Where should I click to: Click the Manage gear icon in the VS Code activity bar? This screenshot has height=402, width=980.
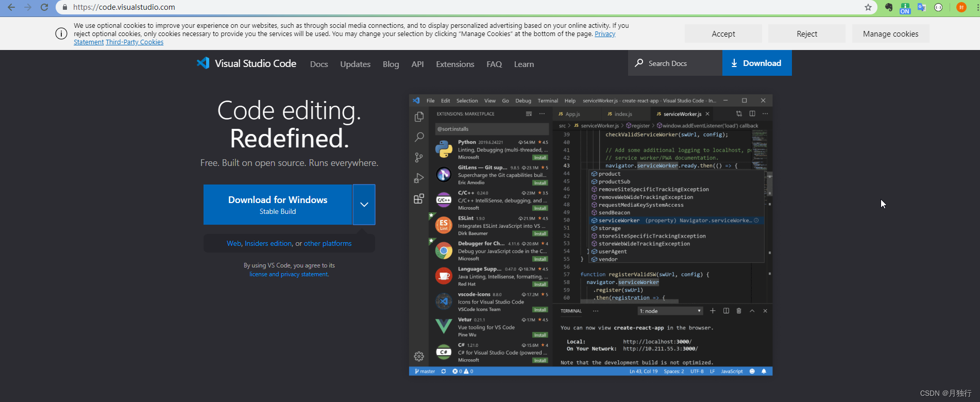[419, 356]
